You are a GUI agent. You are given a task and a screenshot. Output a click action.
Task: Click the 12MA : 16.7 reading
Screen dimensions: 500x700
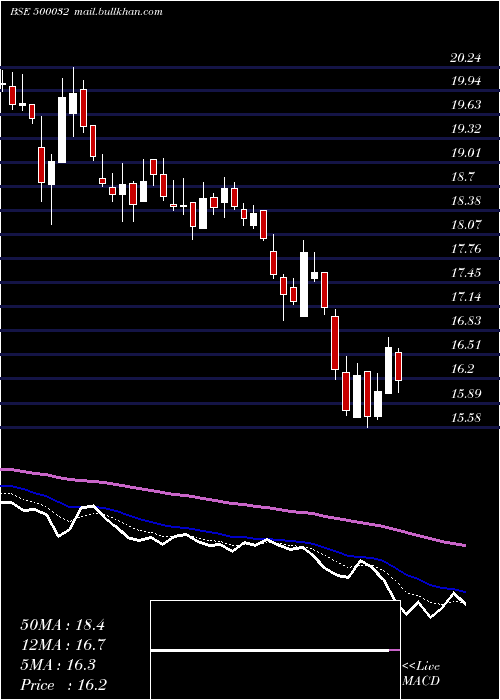(x=62, y=645)
